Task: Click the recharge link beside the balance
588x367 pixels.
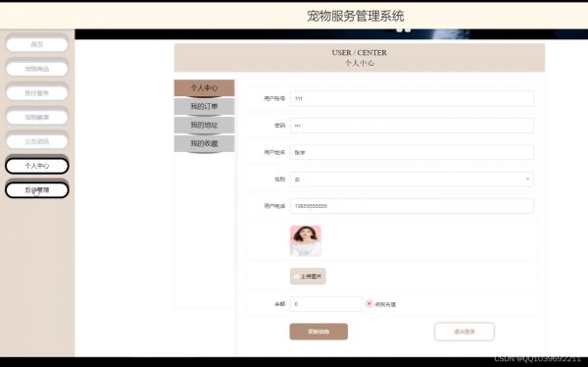Action: 385,304
